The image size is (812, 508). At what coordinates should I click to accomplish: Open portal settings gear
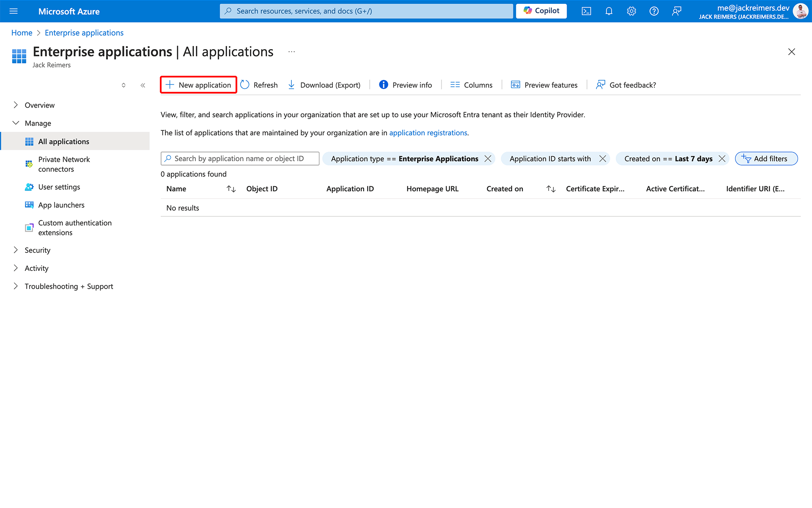pos(631,11)
